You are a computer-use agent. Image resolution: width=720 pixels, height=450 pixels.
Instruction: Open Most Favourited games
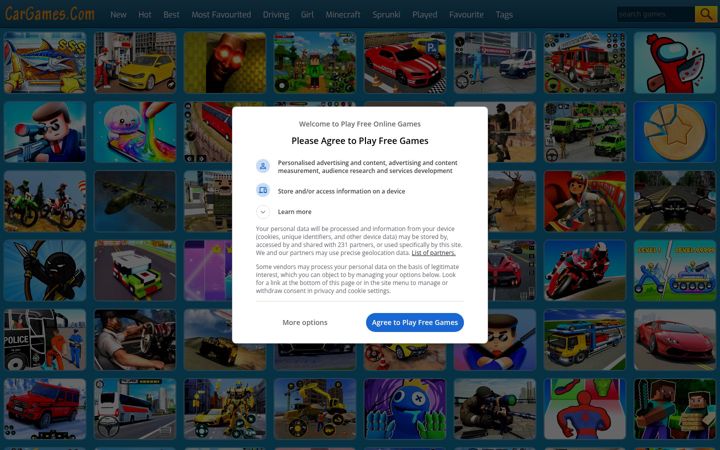pos(221,15)
